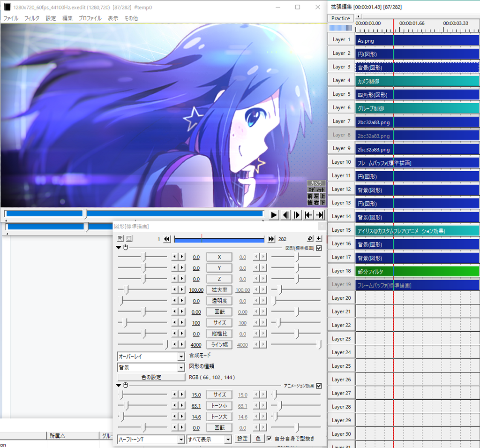Click the 色の設定 button
The width and height of the screenshot is (480, 448).
click(151, 377)
